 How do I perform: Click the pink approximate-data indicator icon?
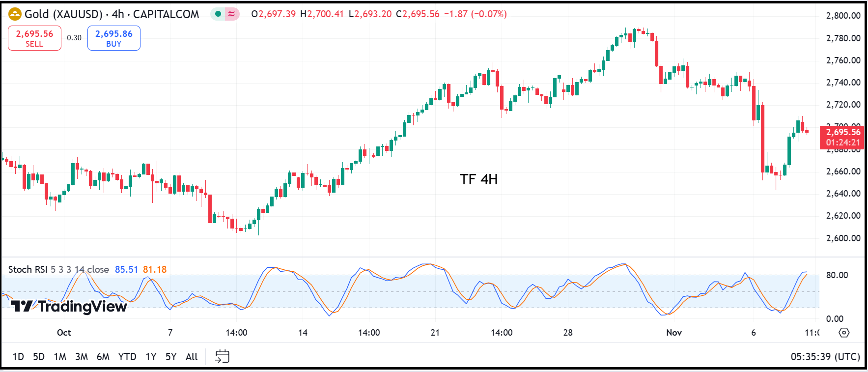(x=231, y=14)
